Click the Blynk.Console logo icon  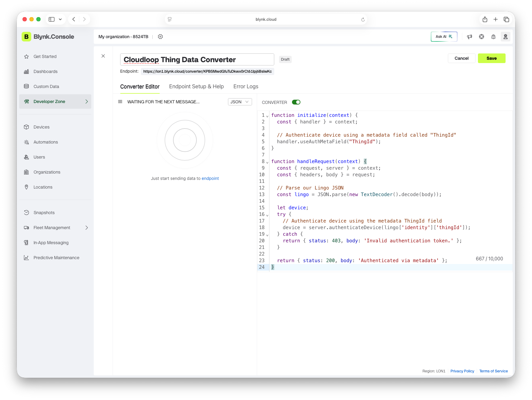[26, 37]
